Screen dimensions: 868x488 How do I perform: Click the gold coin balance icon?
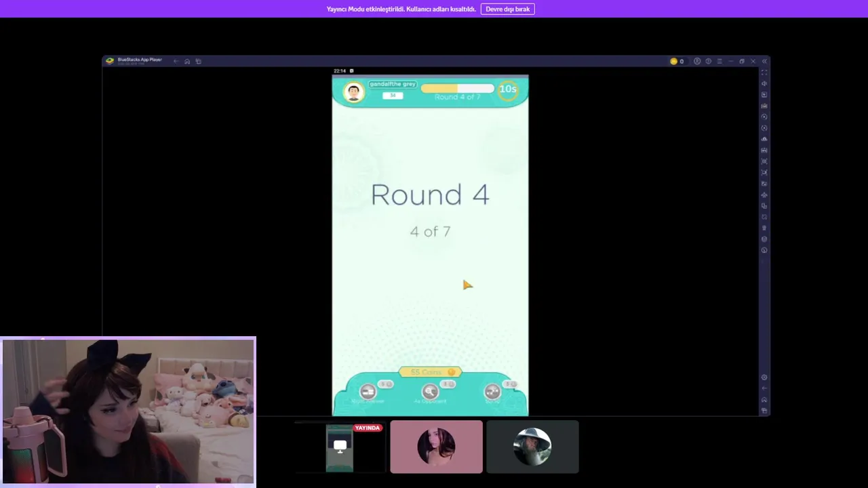[673, 61]
